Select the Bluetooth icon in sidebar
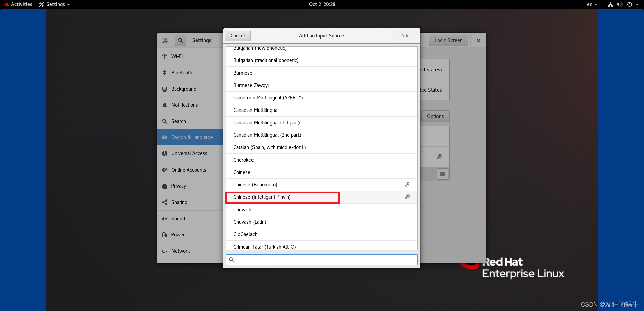The width and height of the screenshot is (644, 311). [x=164, y=73]
